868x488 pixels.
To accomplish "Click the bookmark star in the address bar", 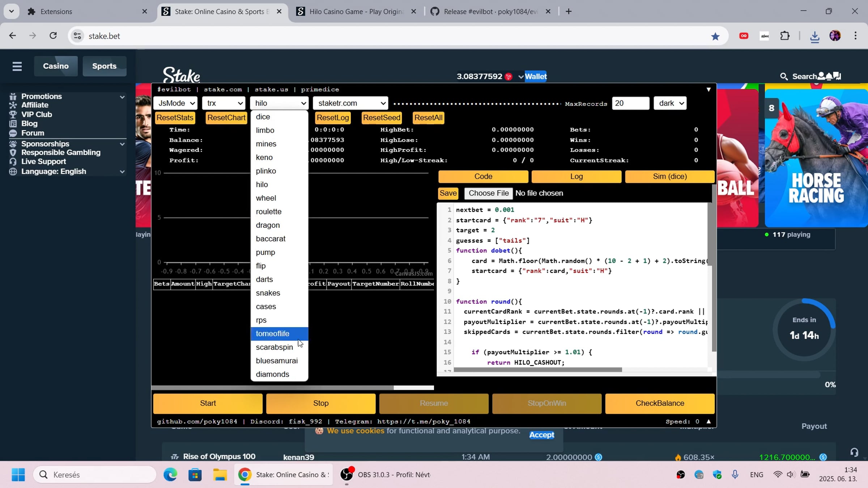I will tap(715, 36).
